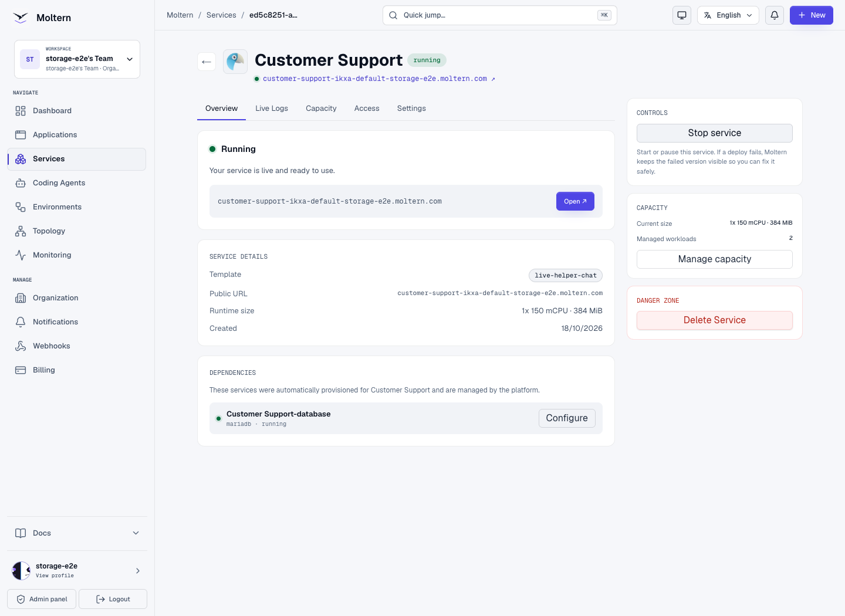Open the Access tab
This screenshot has height=616, width=845.
point(367,109)
